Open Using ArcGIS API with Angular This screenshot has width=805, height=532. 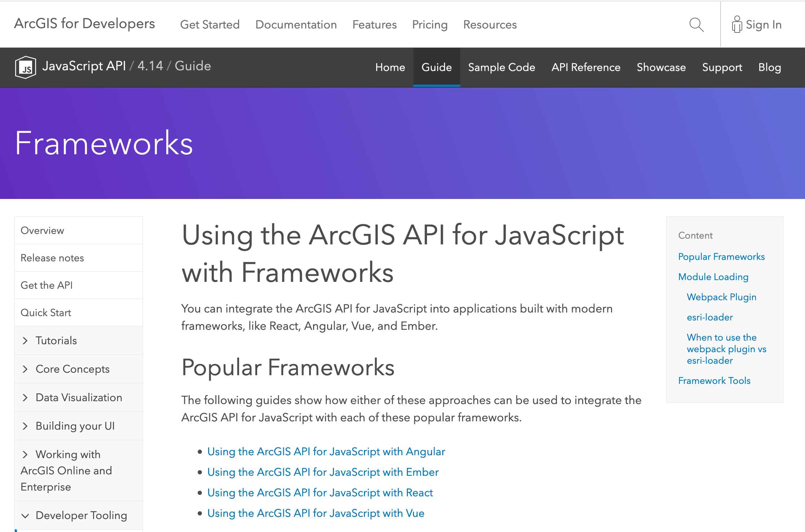pos(326,452)
